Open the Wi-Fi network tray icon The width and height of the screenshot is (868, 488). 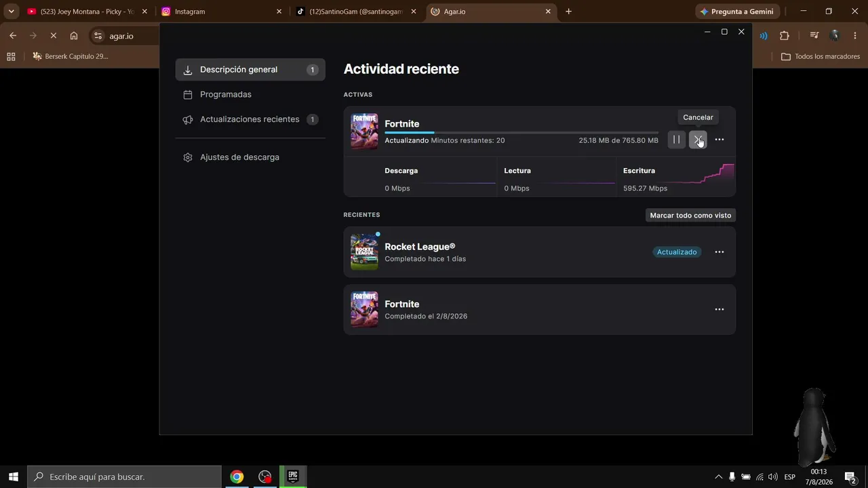759,476
